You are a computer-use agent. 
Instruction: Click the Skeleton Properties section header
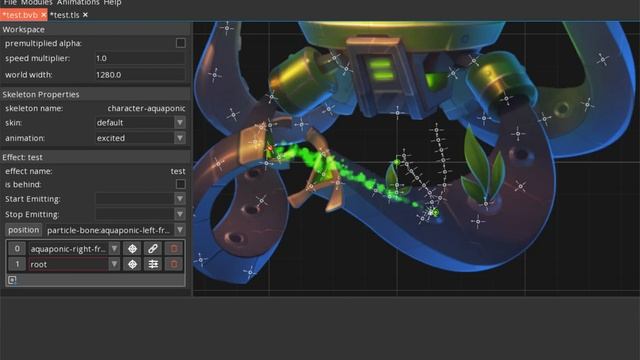pyautogui.click(x=96, y=94)
